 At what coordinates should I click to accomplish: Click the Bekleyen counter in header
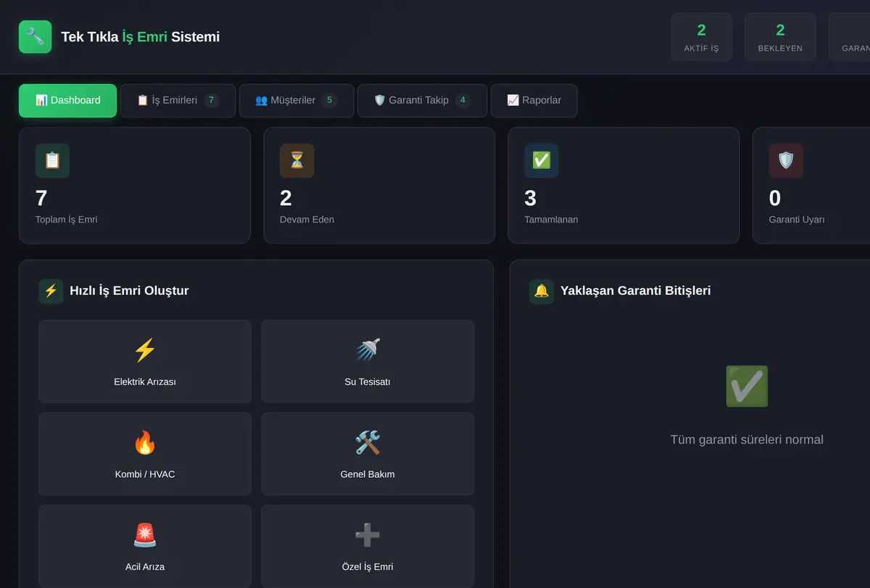780,37
